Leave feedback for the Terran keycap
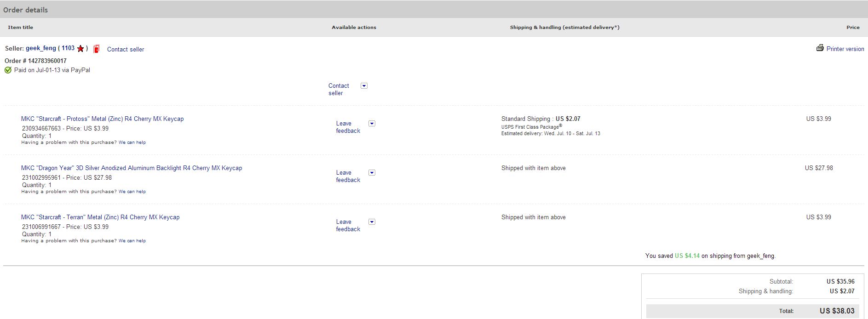 pyautogui.click(x=348, y=225)
